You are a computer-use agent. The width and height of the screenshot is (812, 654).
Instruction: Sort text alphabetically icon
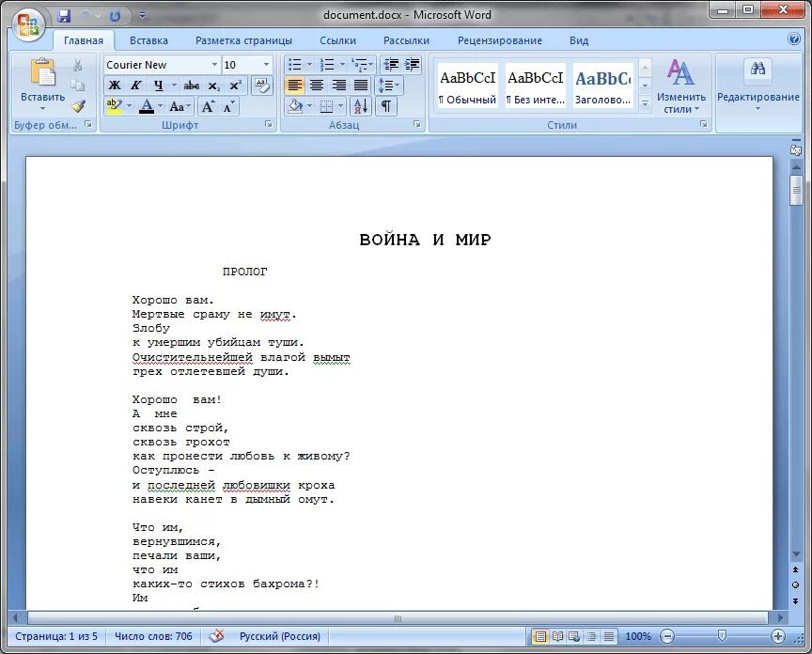click(361, 107)
